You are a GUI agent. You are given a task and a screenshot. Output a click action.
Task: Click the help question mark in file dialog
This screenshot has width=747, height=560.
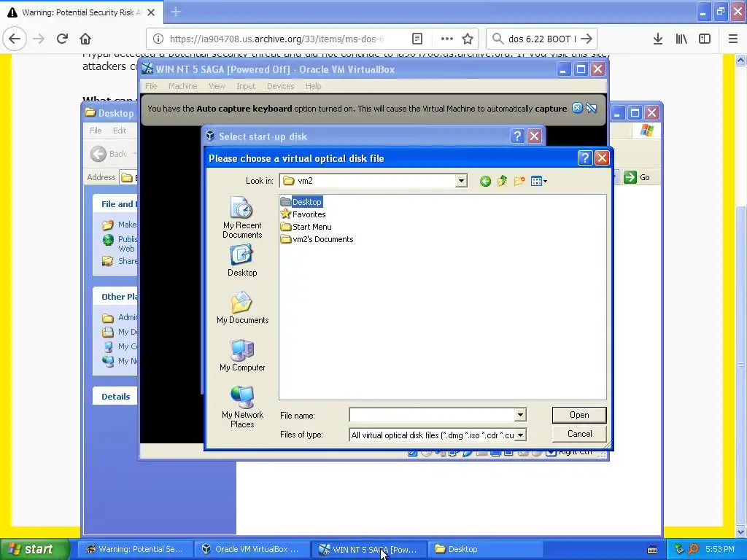pos(585,158)
